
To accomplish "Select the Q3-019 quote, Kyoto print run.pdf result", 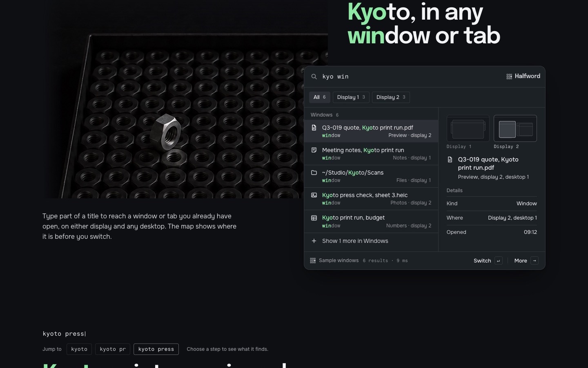I will [371, 131].
